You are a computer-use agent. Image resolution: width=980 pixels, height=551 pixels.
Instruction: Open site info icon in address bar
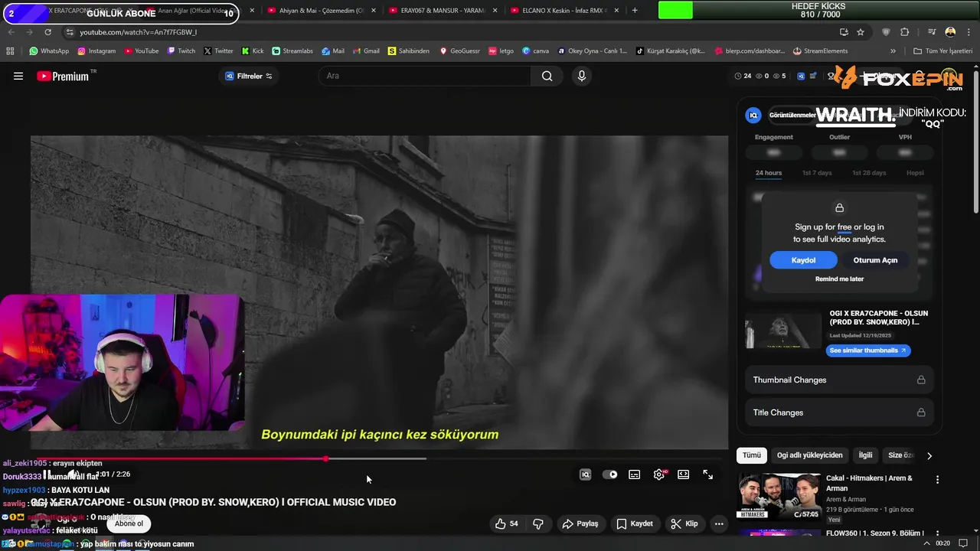point(70,32)
